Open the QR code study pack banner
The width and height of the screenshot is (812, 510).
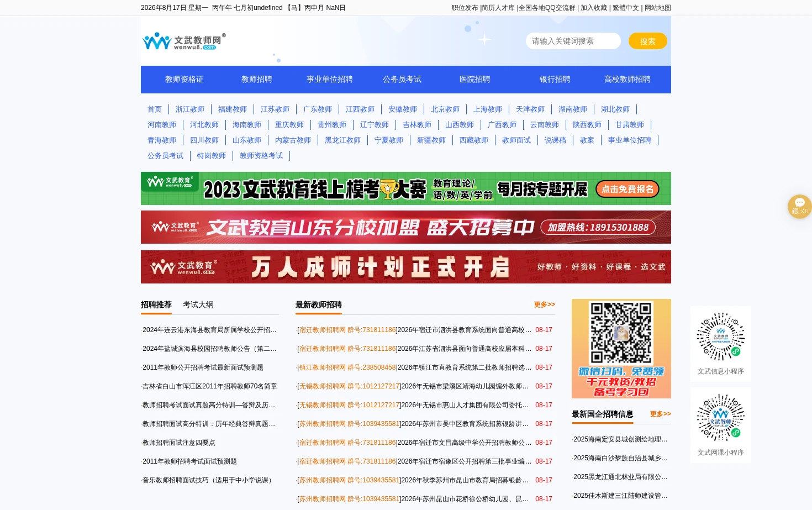(621, 349)
